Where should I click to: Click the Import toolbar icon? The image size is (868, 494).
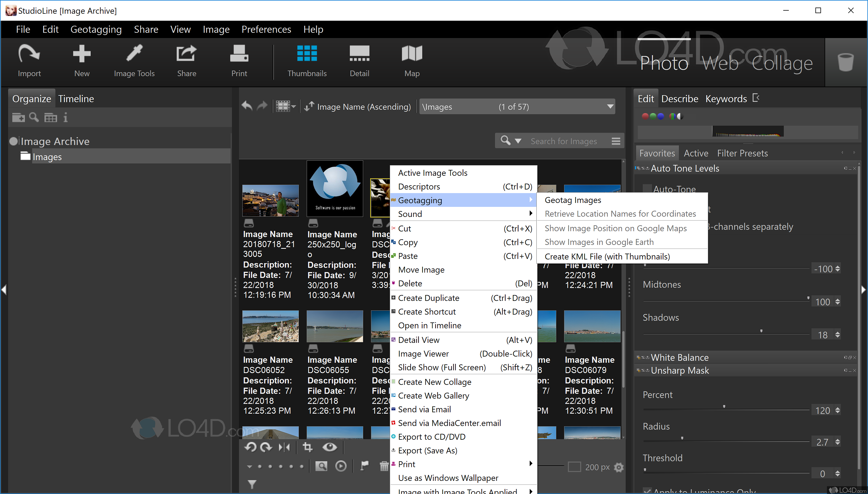[x=29, y=60]
